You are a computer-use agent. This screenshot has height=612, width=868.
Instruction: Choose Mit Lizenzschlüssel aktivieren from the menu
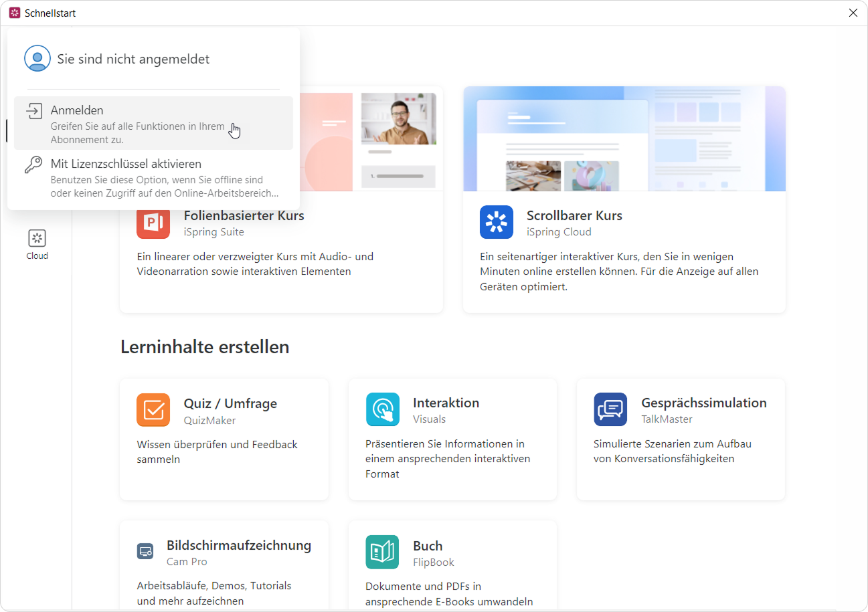click(153, 178)
